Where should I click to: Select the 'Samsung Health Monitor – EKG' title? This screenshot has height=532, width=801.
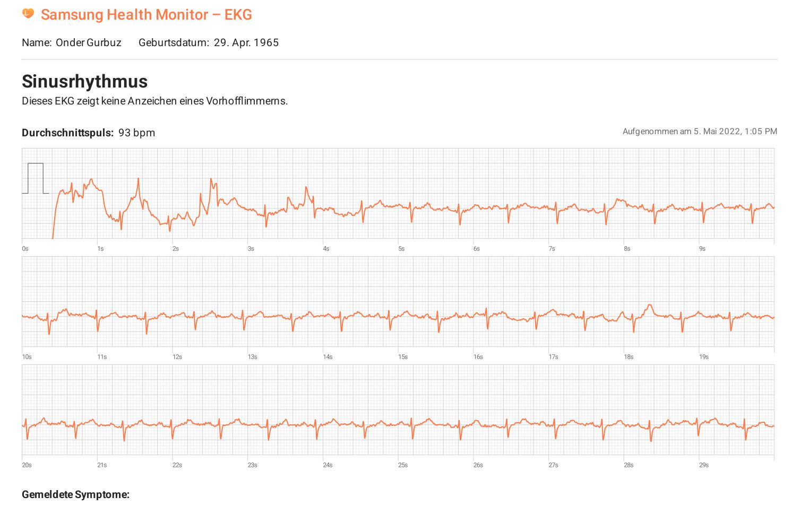click(147, 14)
